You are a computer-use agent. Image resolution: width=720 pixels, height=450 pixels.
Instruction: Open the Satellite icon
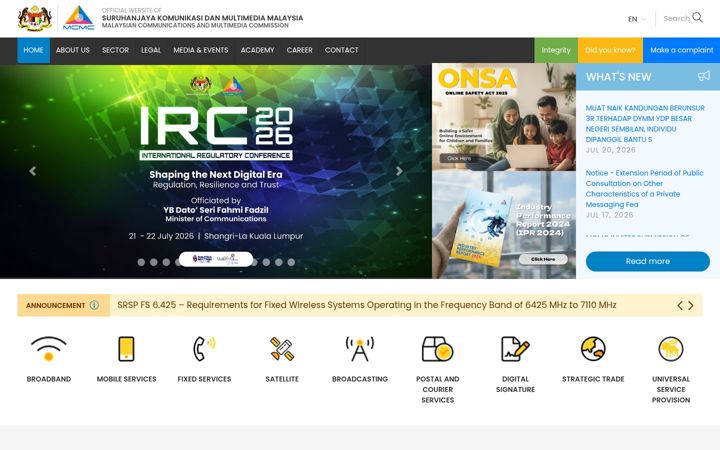point(282,349)
